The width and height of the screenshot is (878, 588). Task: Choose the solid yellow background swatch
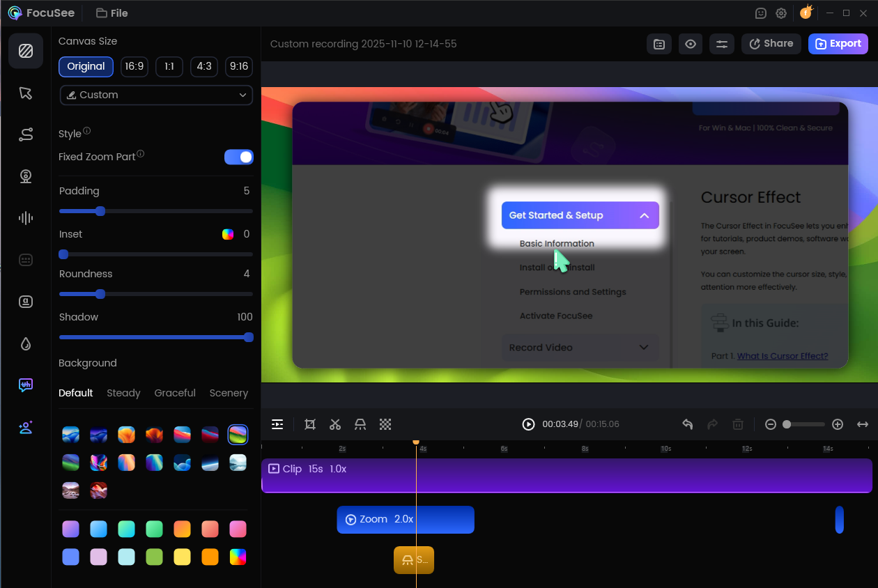[182, 557]
